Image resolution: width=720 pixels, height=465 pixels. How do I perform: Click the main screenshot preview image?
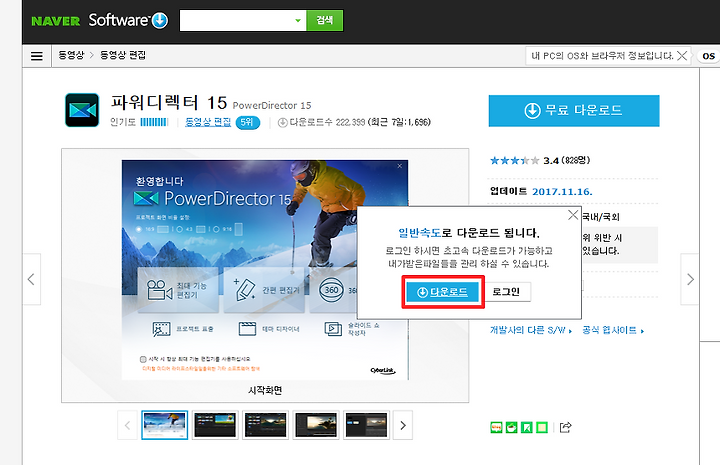(x=265, y=269)
